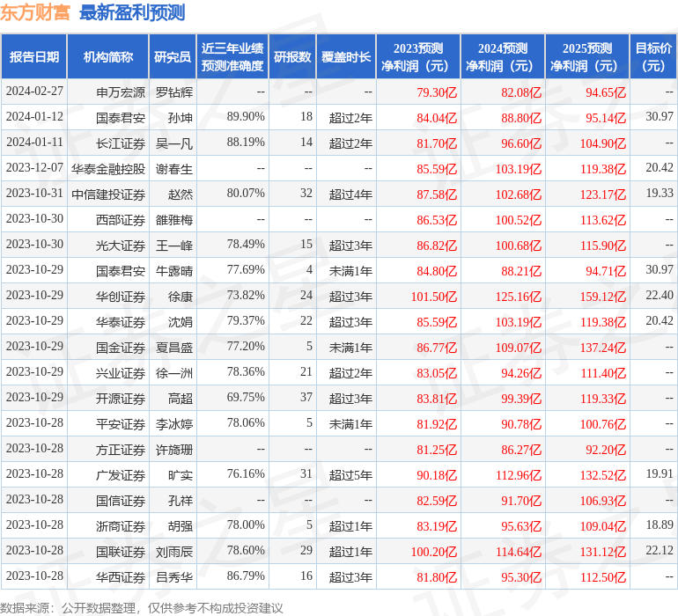
Task: Click the 研报数 column header
Action: 292,56
